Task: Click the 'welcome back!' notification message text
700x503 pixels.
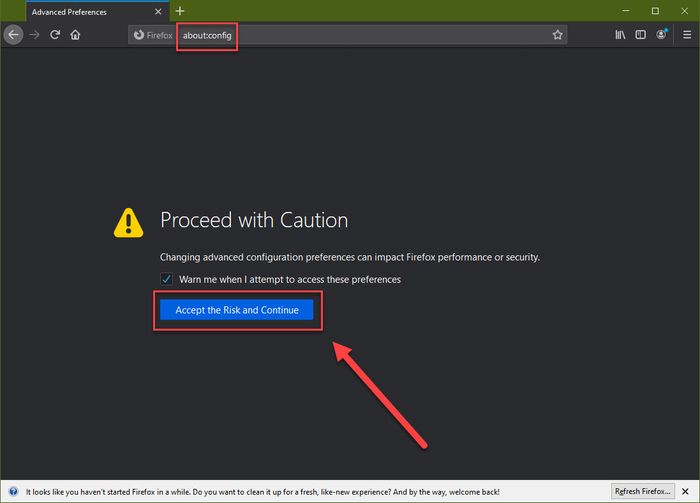Action: tap(262, 492)
